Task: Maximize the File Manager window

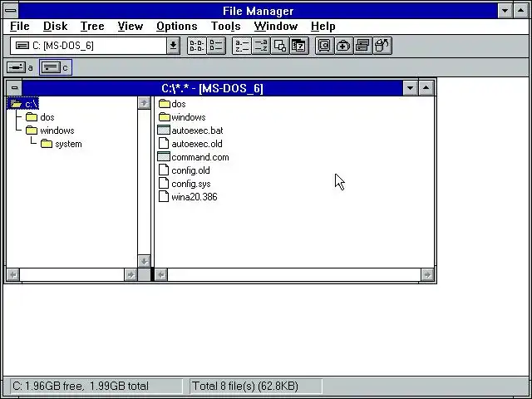Action: point(521,11)
